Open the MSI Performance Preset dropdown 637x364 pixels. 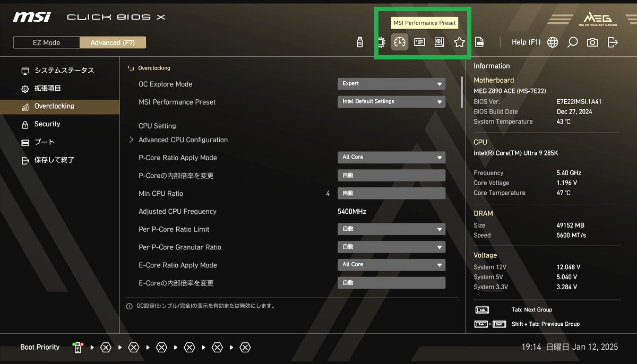click(391, 101)
